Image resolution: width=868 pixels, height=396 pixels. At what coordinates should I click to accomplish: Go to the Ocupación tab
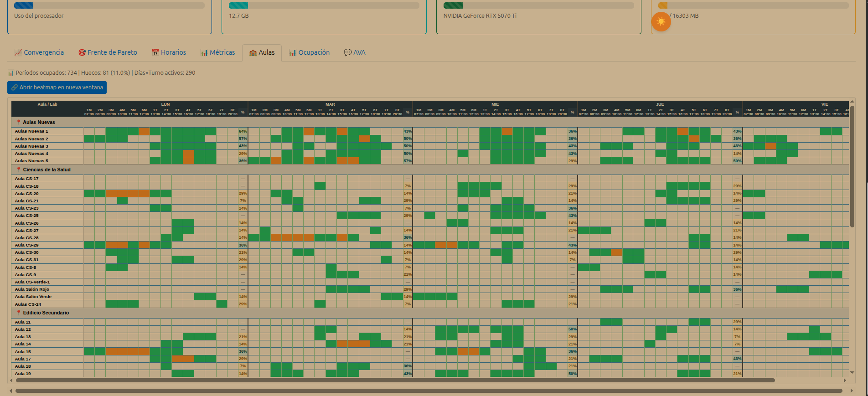pyautogui.click(x=309, y=52)
